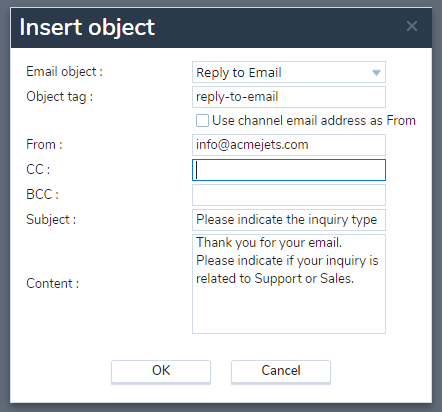This screenshot has width=442, height=412.
Task: Select the empty BCC input box
Action: coord(289,195)
